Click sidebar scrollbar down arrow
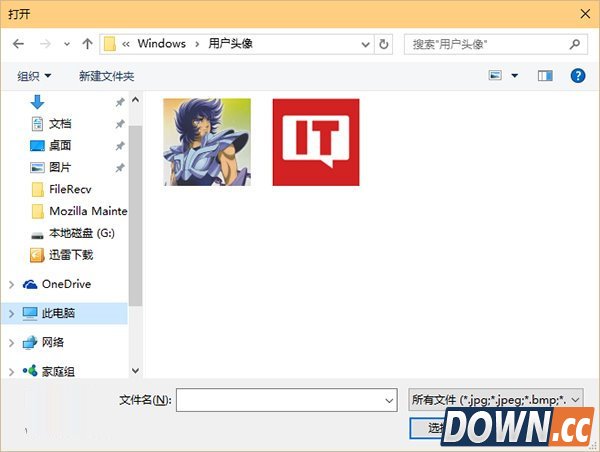600x452 pixels. 135,370
